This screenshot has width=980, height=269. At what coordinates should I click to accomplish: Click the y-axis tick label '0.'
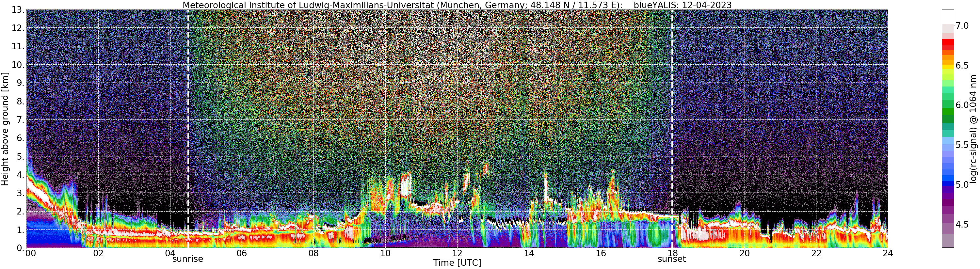point(21,248)
